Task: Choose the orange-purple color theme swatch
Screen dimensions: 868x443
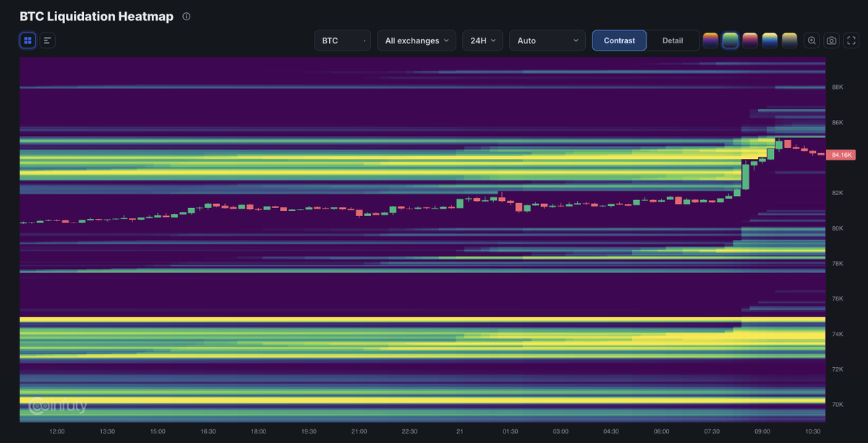Action: [710, 40]
